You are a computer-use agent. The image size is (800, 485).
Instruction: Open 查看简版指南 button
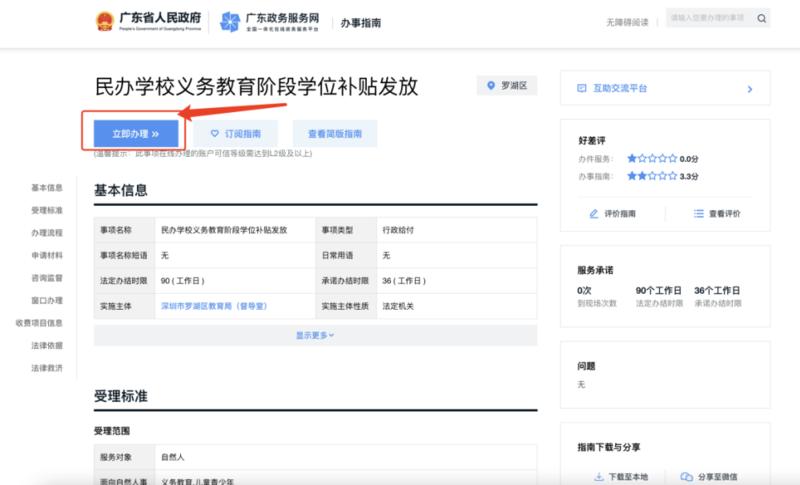(335, 134)
